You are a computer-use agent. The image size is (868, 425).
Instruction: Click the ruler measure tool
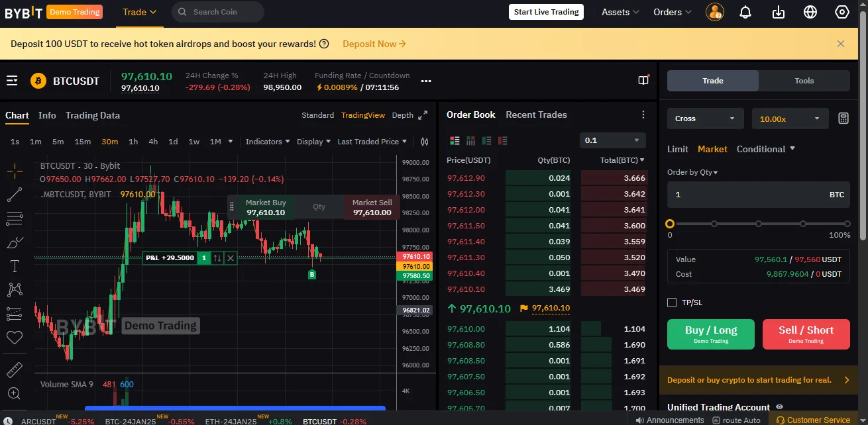click(15, 369)
